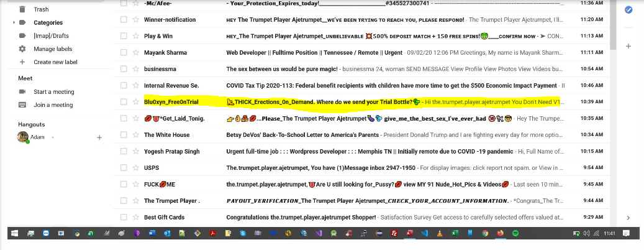Collapse the side panel with the chevron
The height and width of the screenshot is (250, 644).
[x=628, y=218]
